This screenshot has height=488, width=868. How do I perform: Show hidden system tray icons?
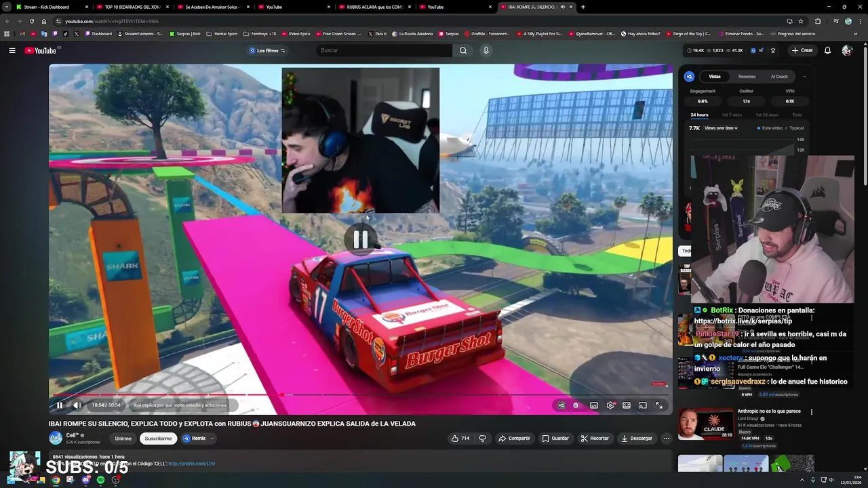coord(803,480)
